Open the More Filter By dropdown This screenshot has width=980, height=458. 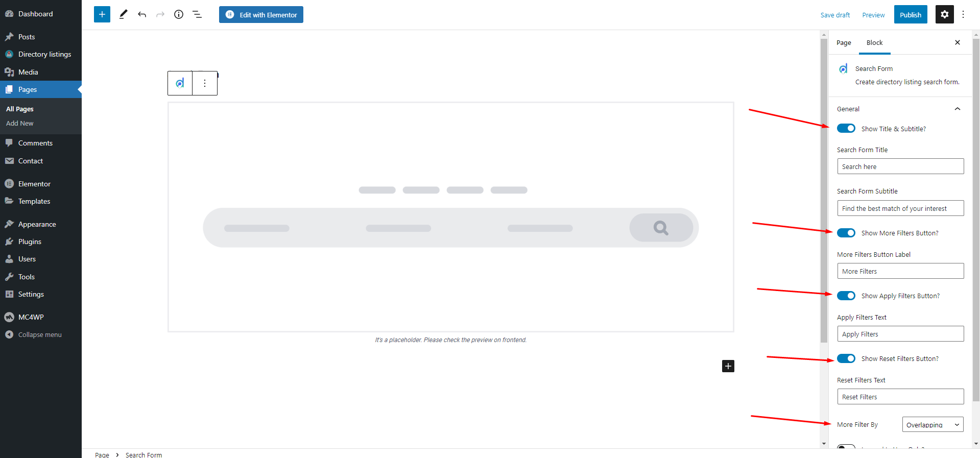(x=932, y=424)
